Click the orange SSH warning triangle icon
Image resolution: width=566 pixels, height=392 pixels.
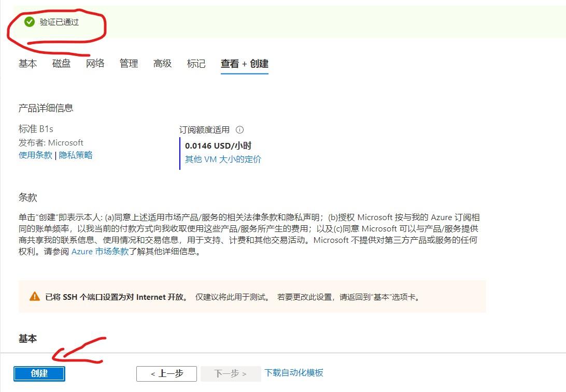[34, 297]
